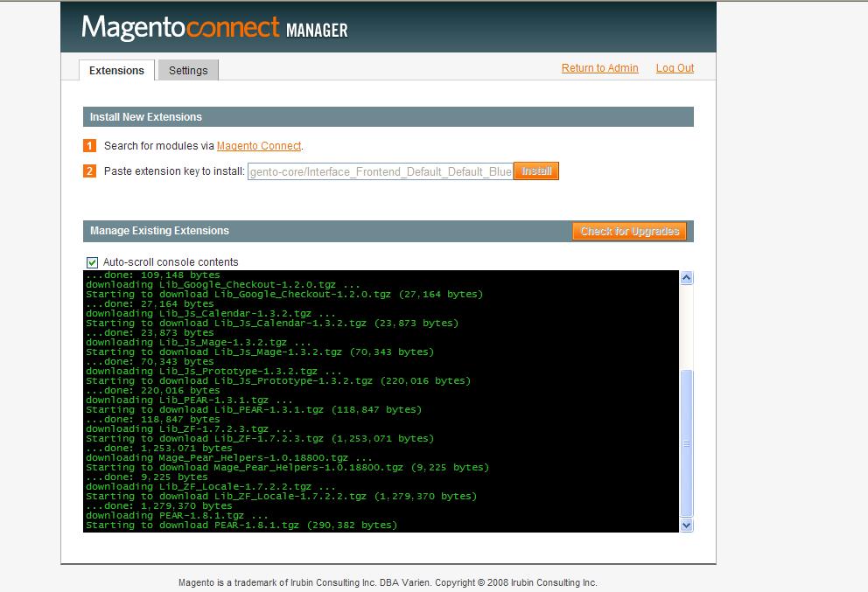
Task: Switch to the Settings tab
Action: [188, 70]
